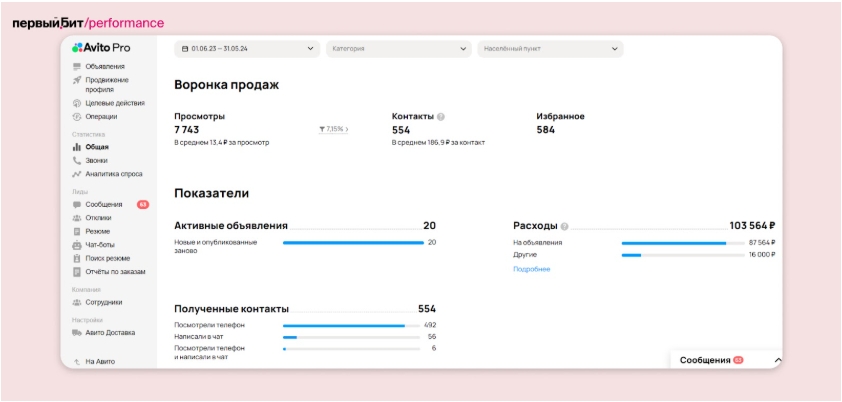Viewport: 842px width, 402px height.
Task: Click the Написали в чат progress bar
Action: click(x=351, y=337)
